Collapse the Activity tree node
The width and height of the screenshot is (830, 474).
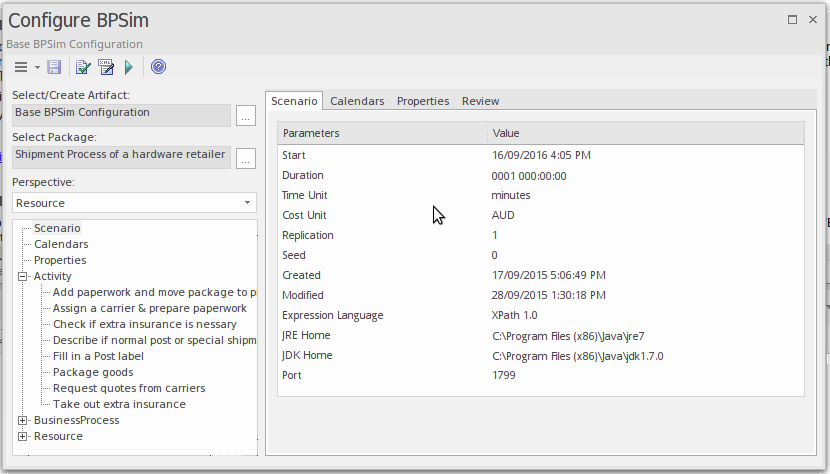click(x=22, y=276)
